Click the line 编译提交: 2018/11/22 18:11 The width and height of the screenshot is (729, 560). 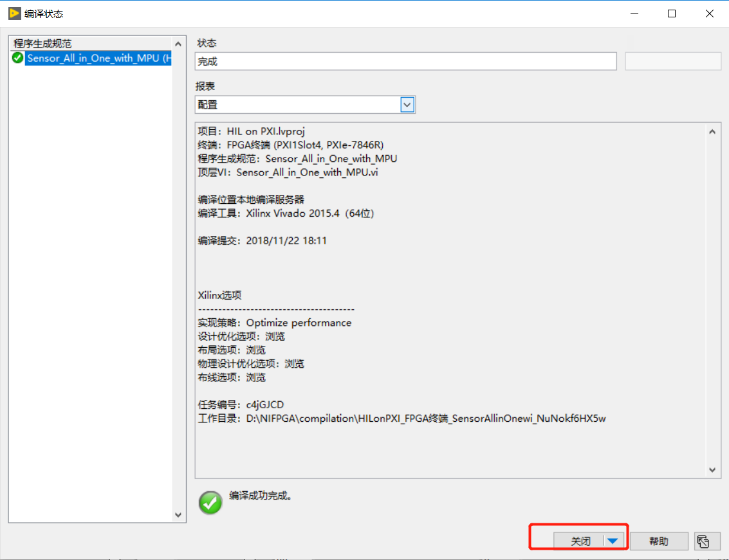263,240
